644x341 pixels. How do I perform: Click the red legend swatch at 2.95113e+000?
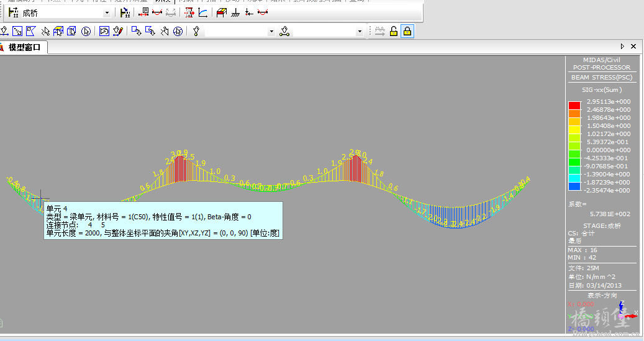574,106
